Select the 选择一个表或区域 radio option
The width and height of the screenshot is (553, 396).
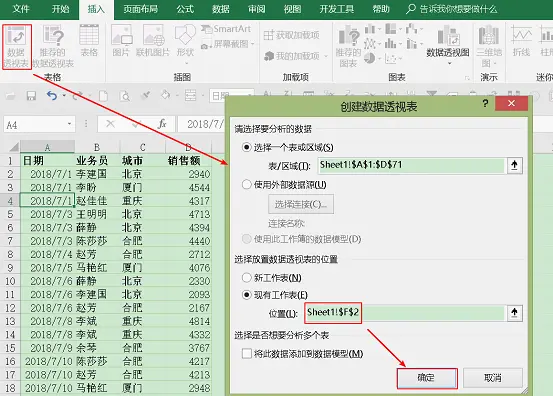click(x=247, y=147)
